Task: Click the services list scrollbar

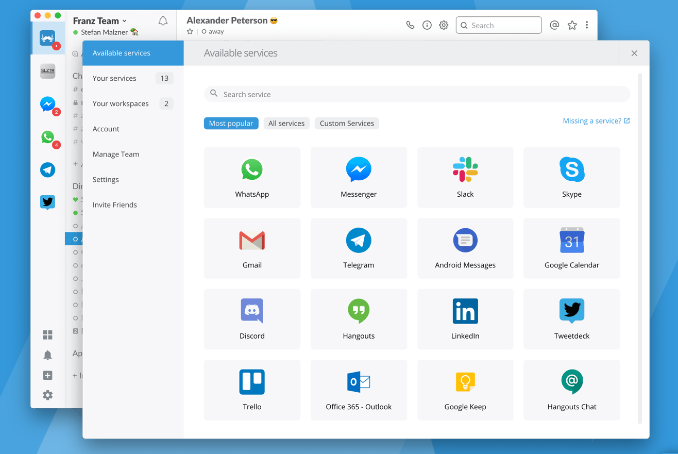Action: pos(640,249)
